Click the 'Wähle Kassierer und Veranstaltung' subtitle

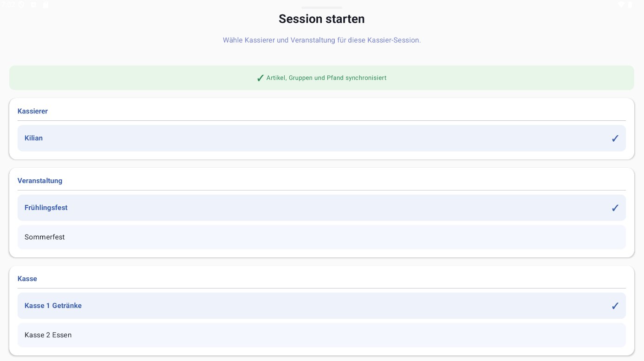[322, 40]
